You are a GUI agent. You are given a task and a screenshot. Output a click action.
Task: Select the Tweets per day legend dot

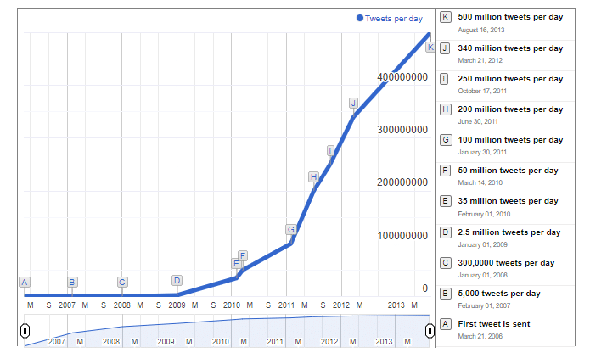(360, 18)
